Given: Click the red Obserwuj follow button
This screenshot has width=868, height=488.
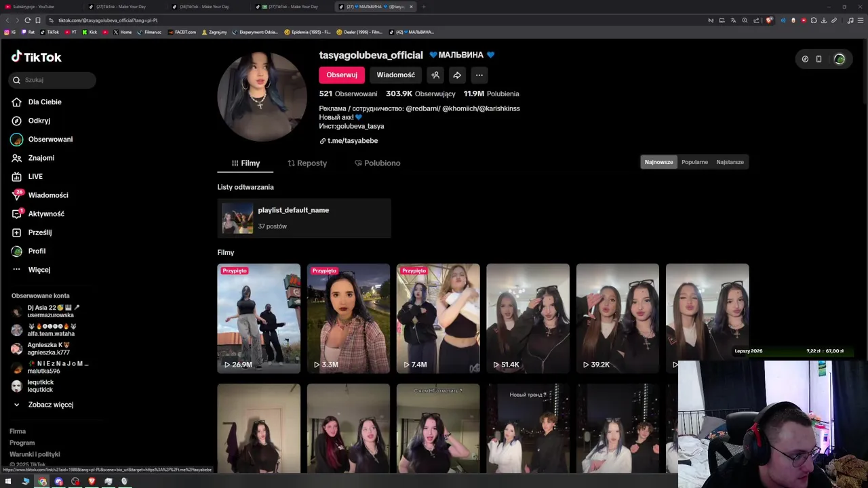Looking at the screenshot, I should (x=342, y=75).
